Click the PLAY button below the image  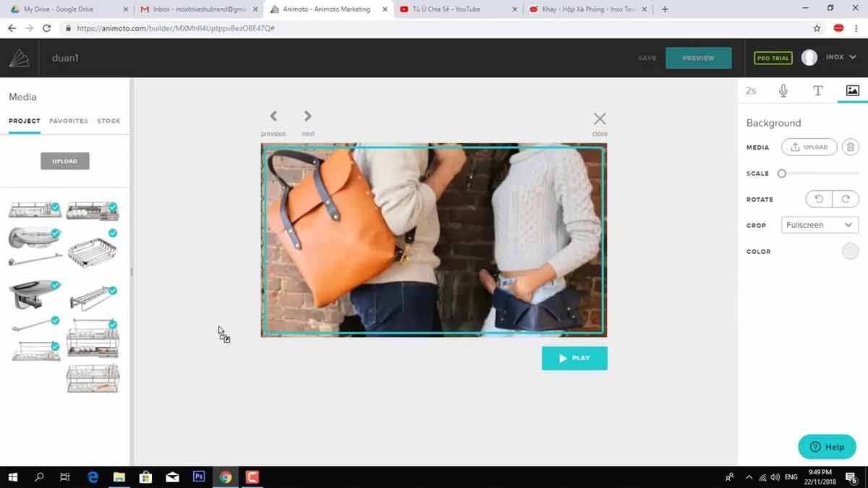574,358
